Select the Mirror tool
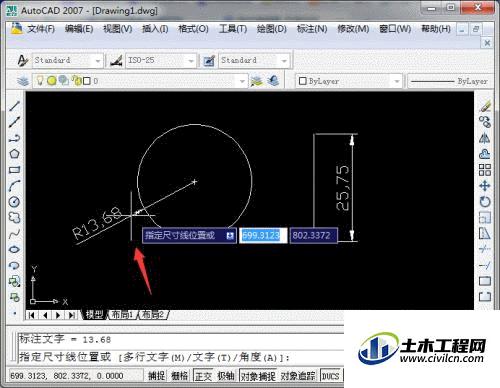Viewport: 500px width, 388px height. pos(485,138)
